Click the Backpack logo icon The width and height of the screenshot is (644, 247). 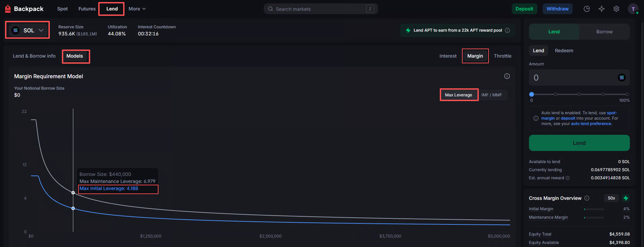[x=8, y=9]
